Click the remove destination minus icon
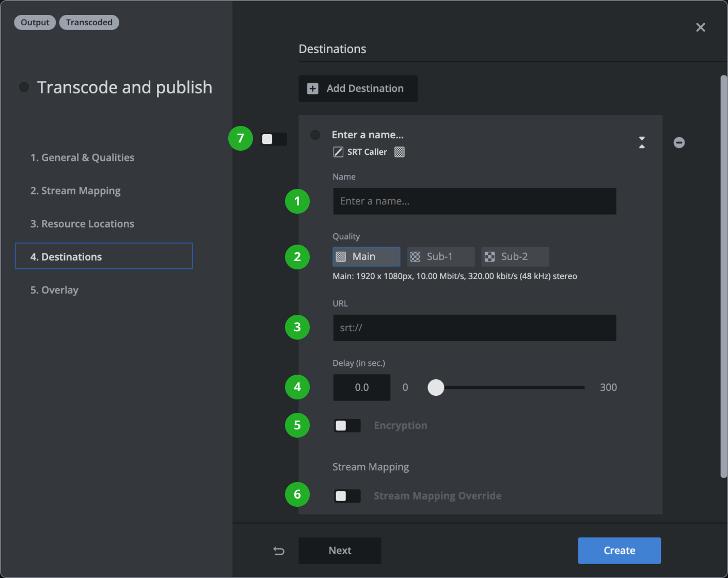Viewport: 728px width, 578px height. (679, 142)
